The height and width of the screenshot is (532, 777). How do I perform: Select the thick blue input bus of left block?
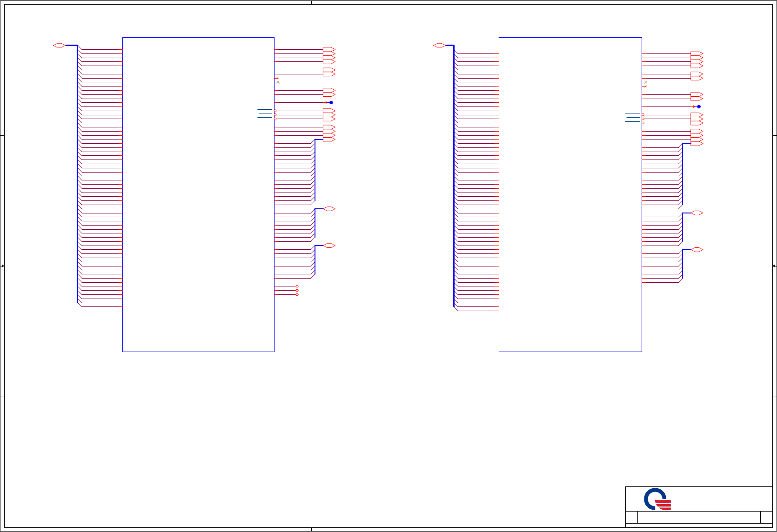(78, 174)
